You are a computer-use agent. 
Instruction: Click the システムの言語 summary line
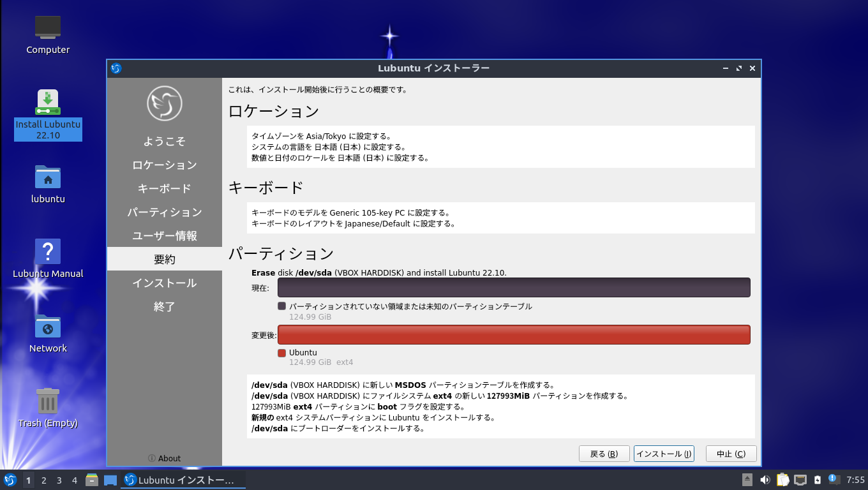pyautogui.click(x=329, y=147)
